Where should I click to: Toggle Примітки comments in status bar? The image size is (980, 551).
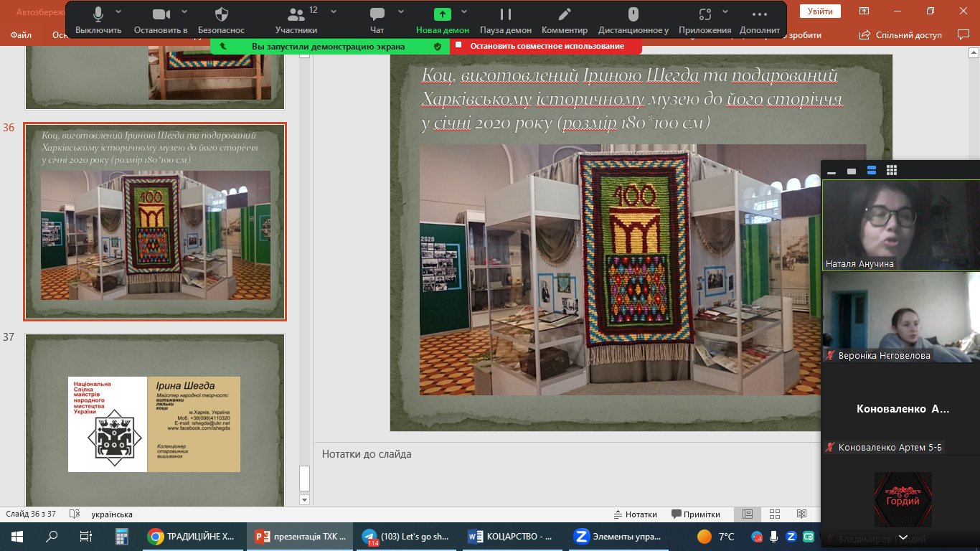point(696,514)
